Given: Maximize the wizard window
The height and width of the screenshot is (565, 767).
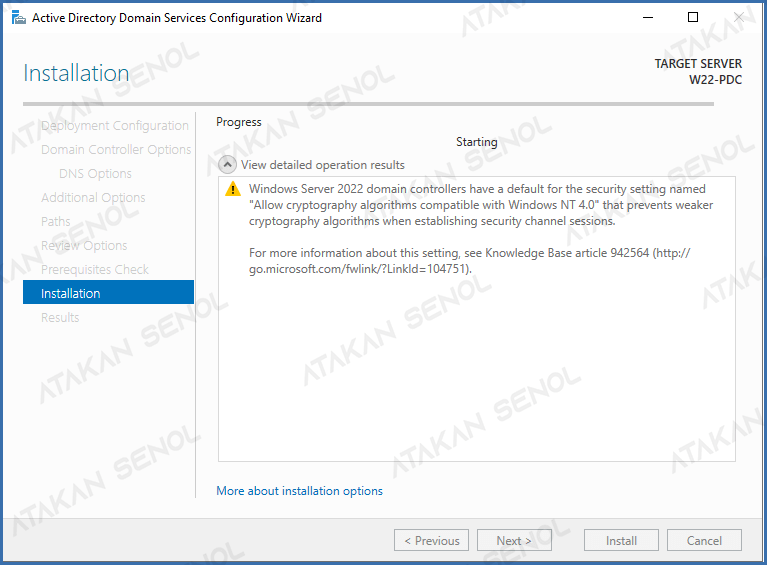Looking at the screenshot, I should point(693,17).
